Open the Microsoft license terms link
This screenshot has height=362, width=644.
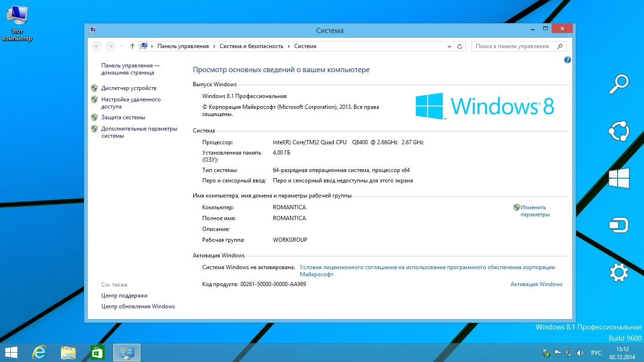pyautogui.click(x=427, y=271)
